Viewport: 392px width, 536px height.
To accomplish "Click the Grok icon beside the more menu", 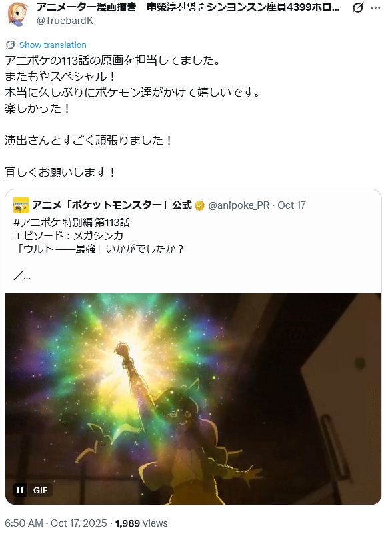I will (357, 7).
